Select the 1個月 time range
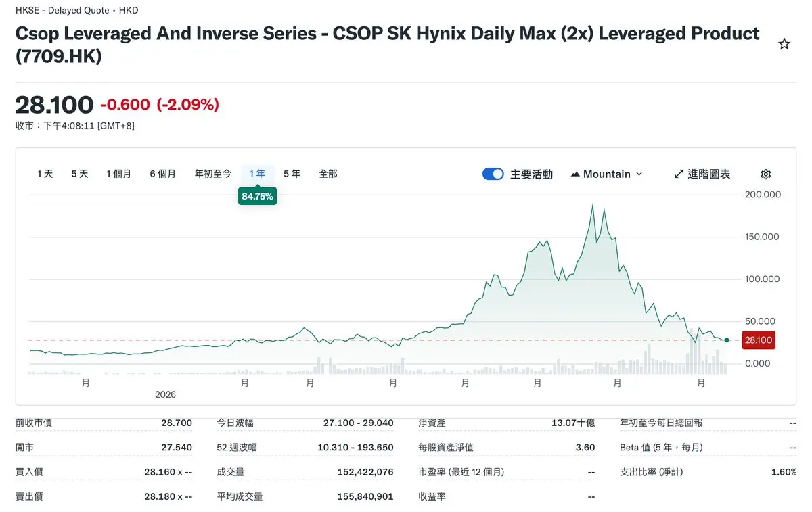Image resolution: width=812 pixels, height=512 pixels. [x=118, y=174]
